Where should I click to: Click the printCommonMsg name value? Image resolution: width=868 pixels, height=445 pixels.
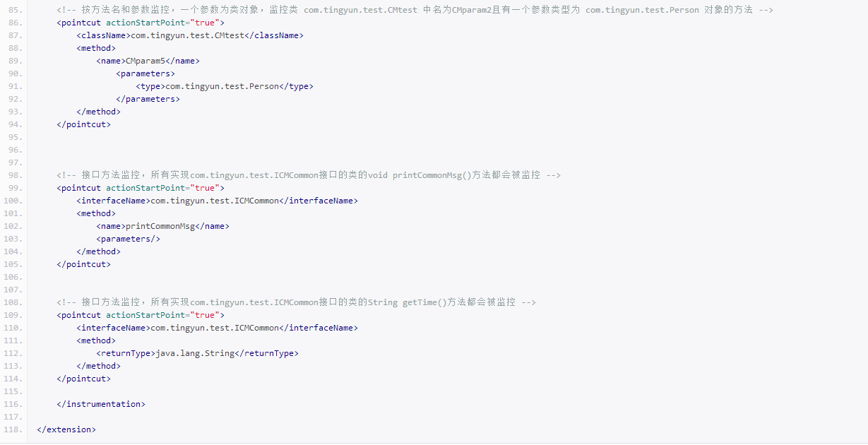coord(160,226)
